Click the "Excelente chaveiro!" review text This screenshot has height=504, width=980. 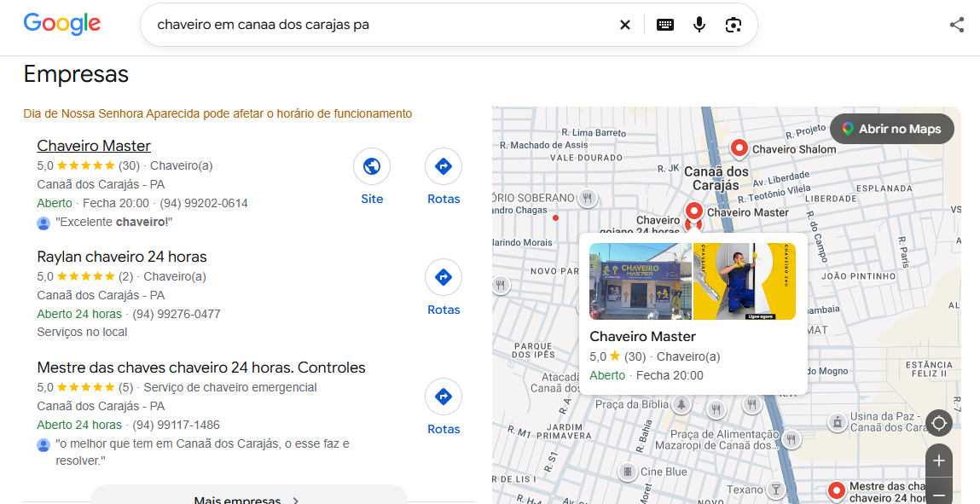pyautogui.click(x=113, y=222)
